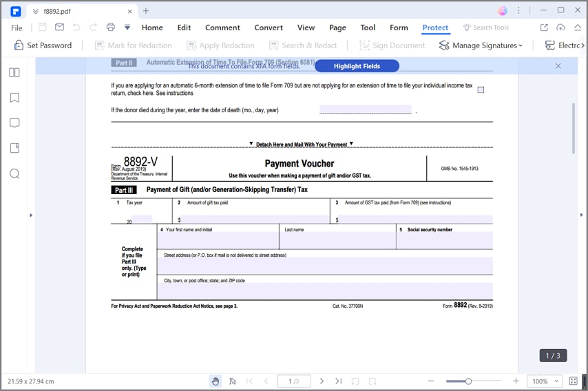
Task: Click the date of death field
Action: 366,109
